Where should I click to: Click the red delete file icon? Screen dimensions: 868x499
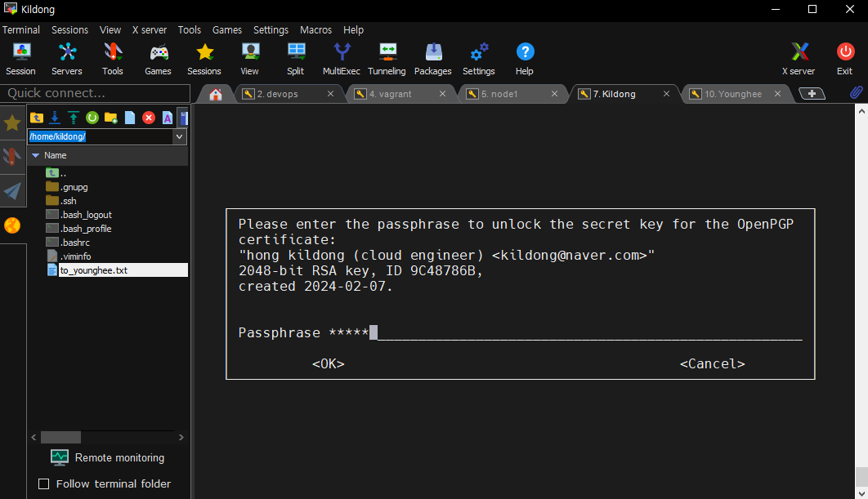pos(149,118)
